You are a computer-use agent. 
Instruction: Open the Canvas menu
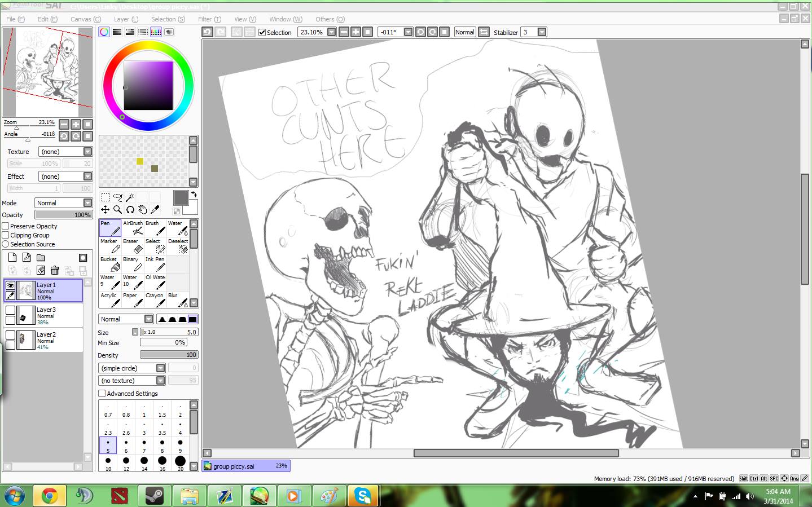85,19
